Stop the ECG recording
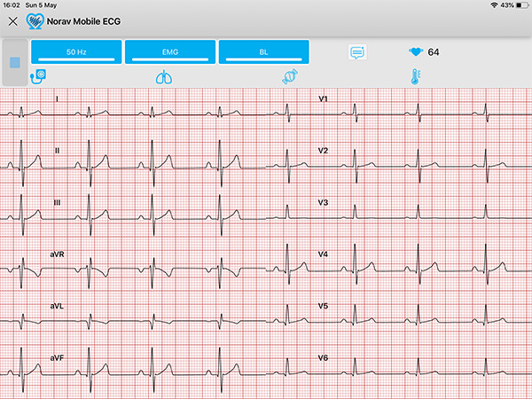 [15, 62]
